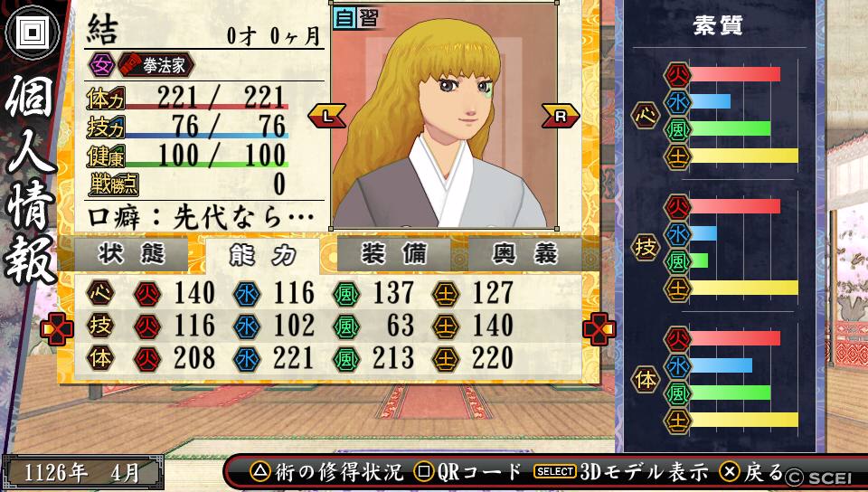This screenshot has height=492, width=868.
Task: Click the triangle button for 術の修得状況
Action: tap(259, 472)
